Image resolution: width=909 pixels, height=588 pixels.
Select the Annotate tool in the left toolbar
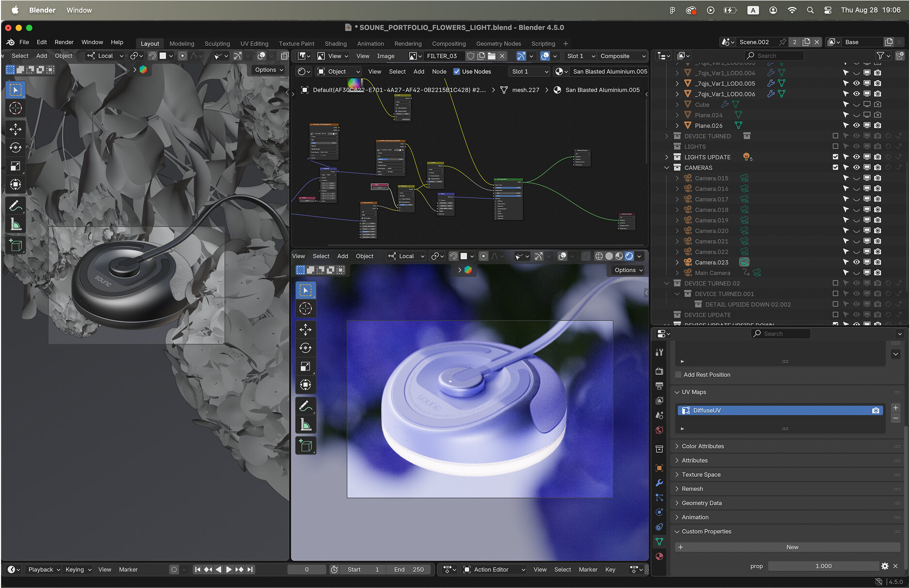(x=16, y=205)
